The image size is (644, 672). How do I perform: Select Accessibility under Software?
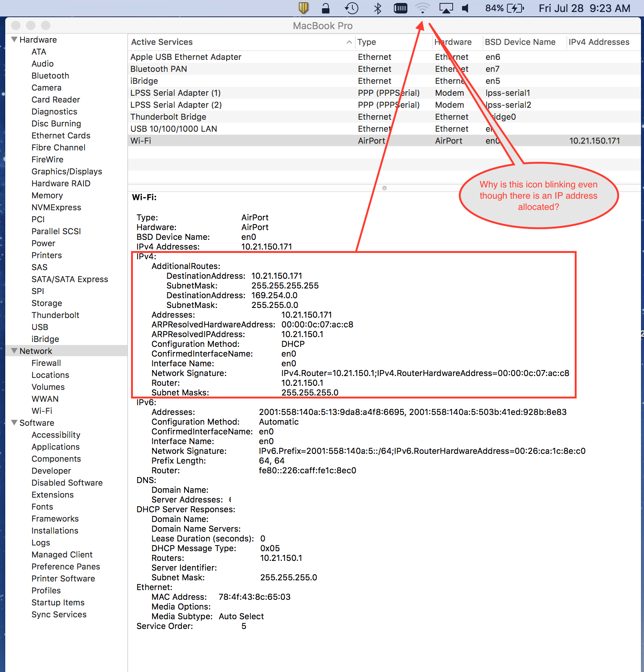pos(56,435)
